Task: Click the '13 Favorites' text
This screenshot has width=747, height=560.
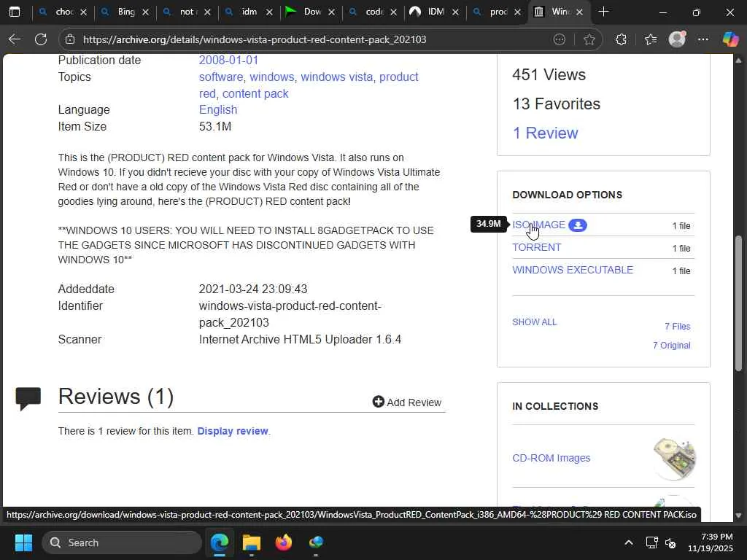Action: coord(556,104)
